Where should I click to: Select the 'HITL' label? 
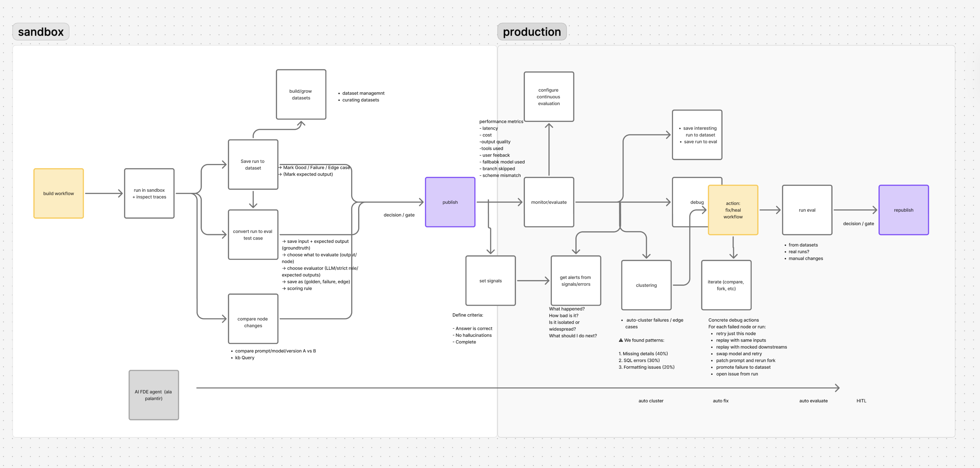coord(861,401)
